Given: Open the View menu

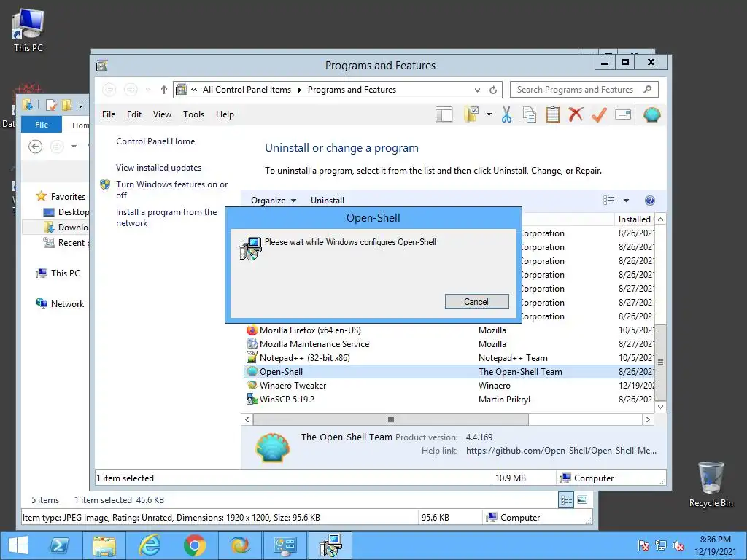Looking at the screenshot, I should tap(162, 114).
